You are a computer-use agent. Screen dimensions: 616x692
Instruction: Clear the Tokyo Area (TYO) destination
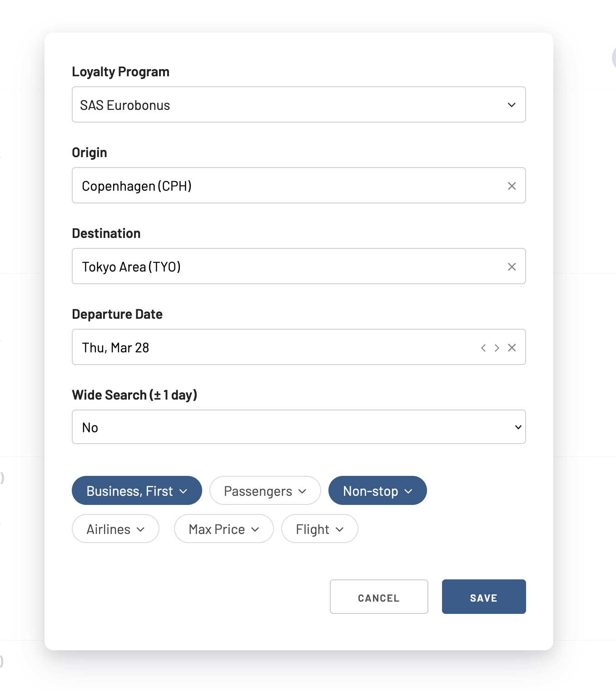click(512, 267)
